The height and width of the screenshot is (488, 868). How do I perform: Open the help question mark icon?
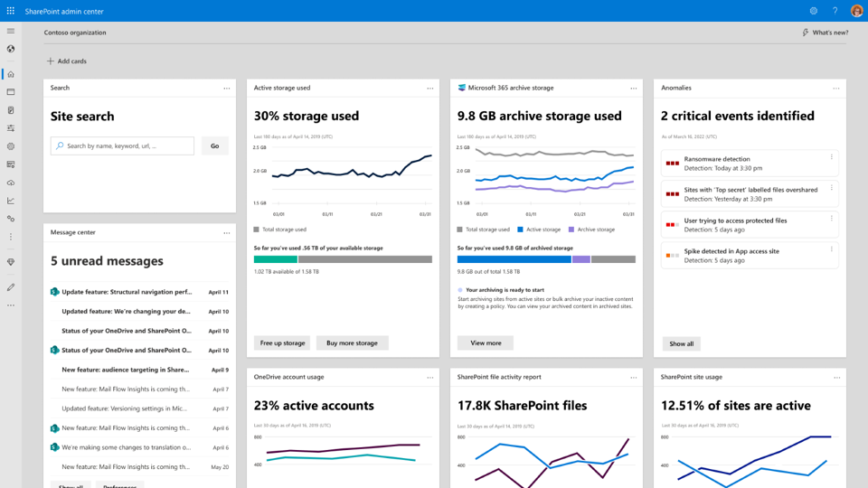tap(835, 11)
